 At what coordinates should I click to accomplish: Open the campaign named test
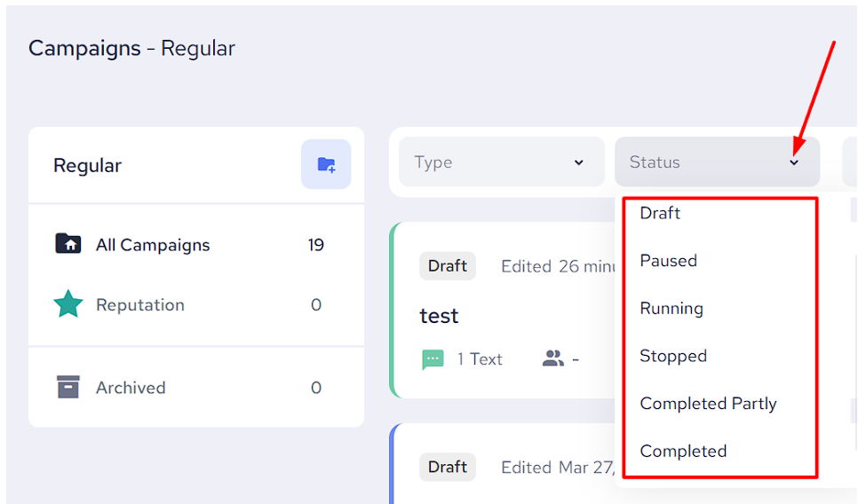click(440, 316)
